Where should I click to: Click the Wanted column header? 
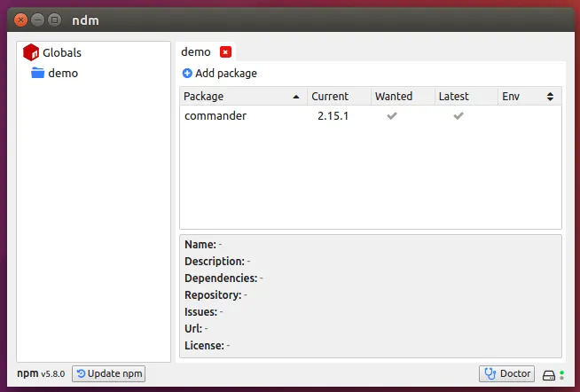click(x=393, y=97)
